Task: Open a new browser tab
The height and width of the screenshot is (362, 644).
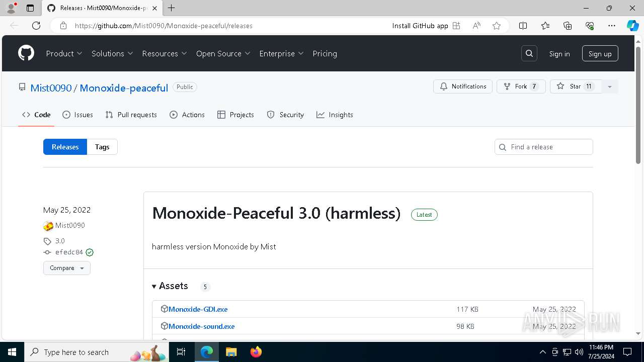Action: tap(172, 8)
